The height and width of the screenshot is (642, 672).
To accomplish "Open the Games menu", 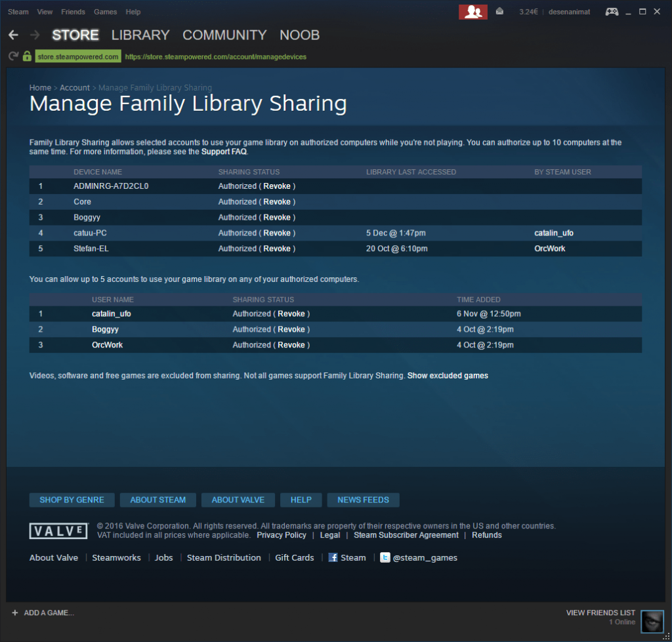I will (x=105, y=11).
